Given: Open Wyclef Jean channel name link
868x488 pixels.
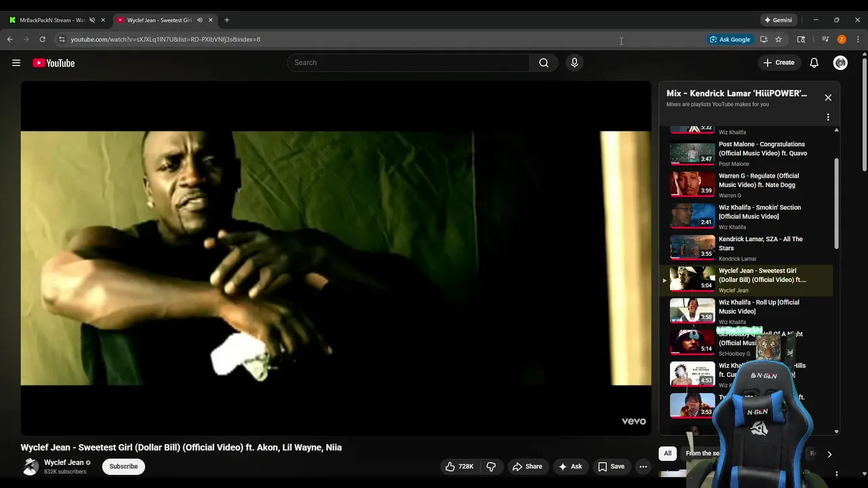Looking at the screenshot, I should click(64, 462).
